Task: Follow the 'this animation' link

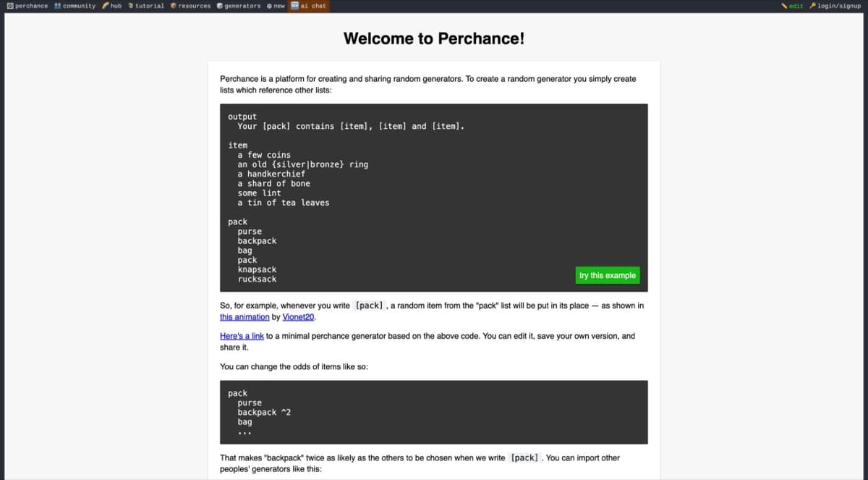Action: pos(244,317)
